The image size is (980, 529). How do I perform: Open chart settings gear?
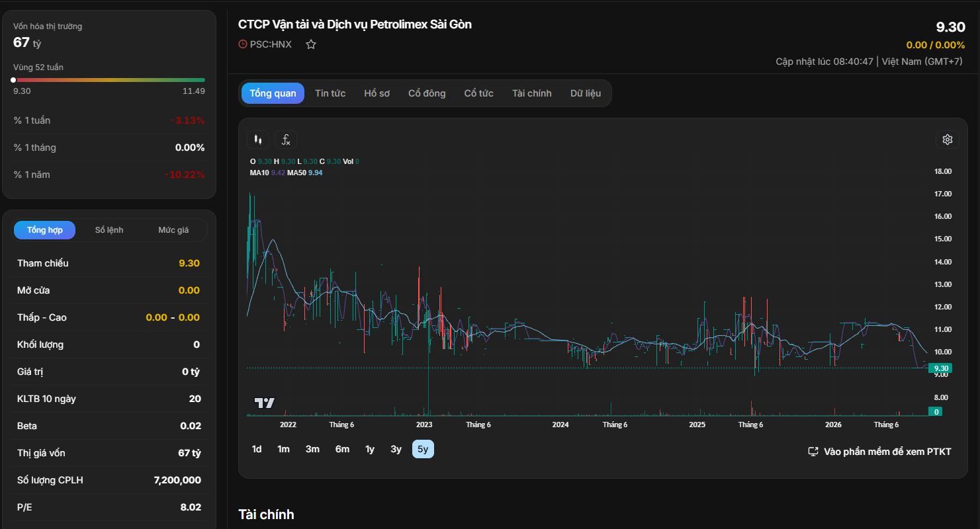[948, 140]
